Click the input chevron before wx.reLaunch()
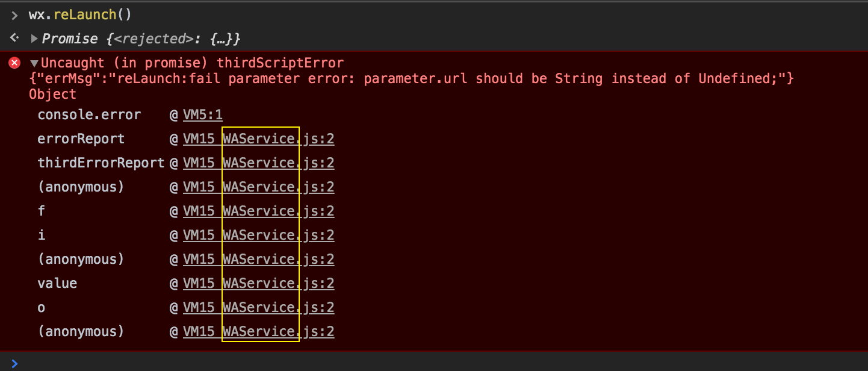This screenshot has height=371, width=868. (x=14, y=15)
